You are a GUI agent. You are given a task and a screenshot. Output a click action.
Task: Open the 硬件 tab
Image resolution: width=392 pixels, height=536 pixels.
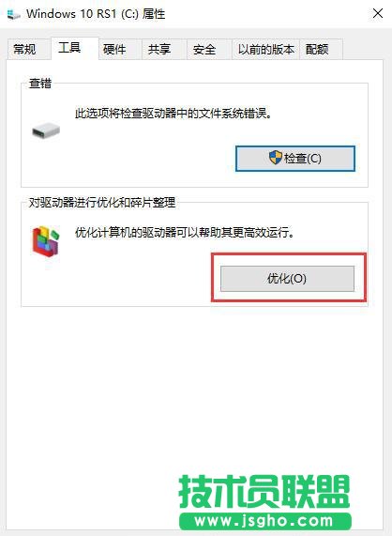point(114,49)
